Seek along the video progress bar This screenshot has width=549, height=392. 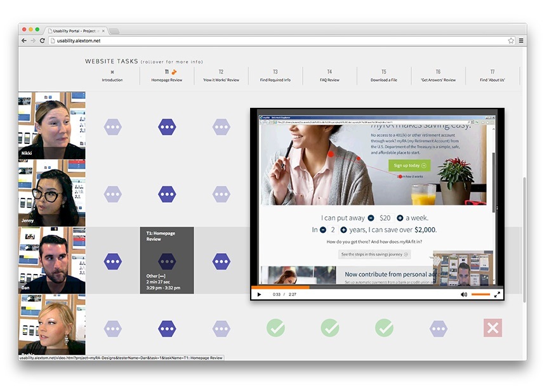click(377, 287)
